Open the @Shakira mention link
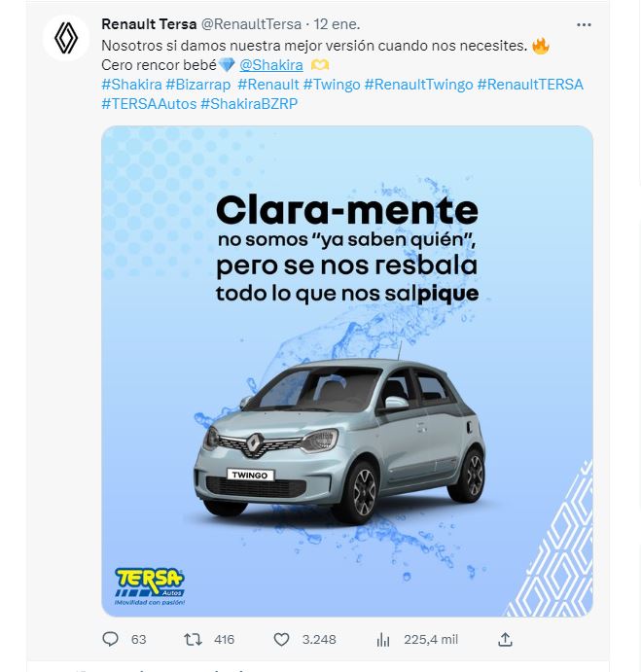Screen dimensions: 641x672 coord(271,65)
